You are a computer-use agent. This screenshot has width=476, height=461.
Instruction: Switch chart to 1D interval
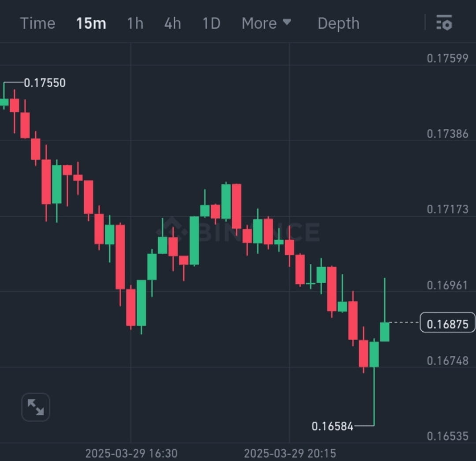[x=211, y=23]
